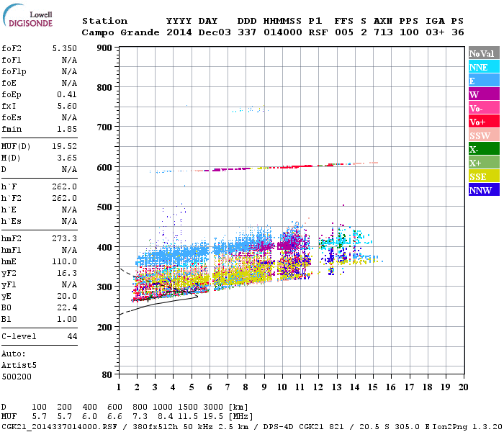Image resolution: width=504 pixels, height=432 pixels.
Task: Click the MUF 19.5 value for 3000 km
Action: pyautogui.click(x=213, y=417)
